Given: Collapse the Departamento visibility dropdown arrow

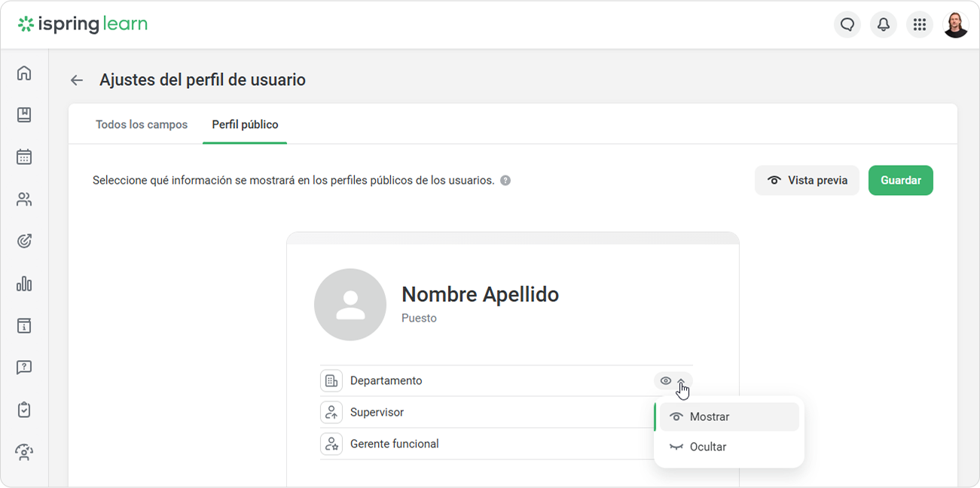Looking at the screenshot, I should point(681,381).
